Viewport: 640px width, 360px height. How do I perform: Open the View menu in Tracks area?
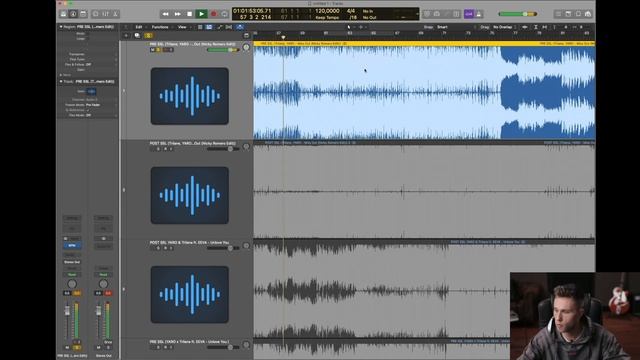click(x=182, y=27)
